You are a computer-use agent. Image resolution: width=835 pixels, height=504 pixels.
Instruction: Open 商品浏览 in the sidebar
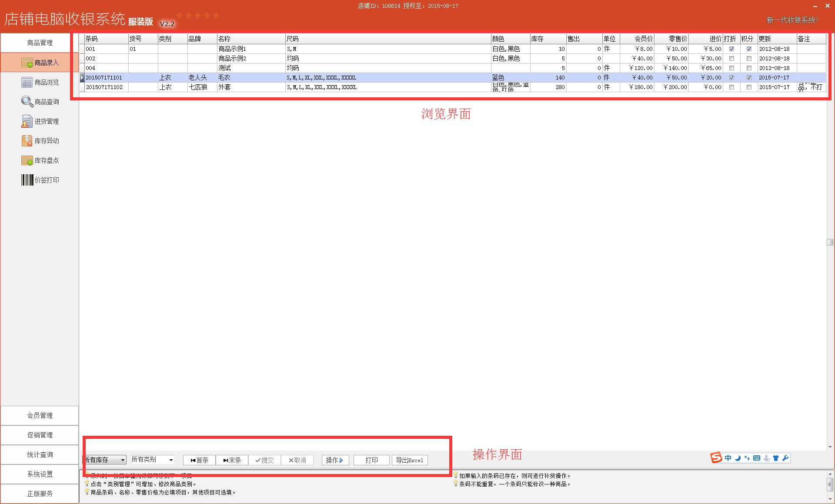[40, 82]
